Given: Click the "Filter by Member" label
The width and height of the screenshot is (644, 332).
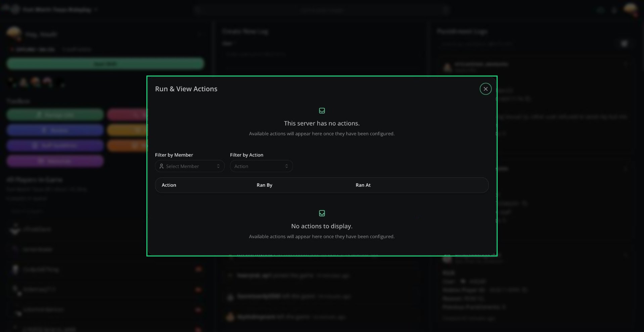Looking at the screenshot, I should (x=174, y=155).
